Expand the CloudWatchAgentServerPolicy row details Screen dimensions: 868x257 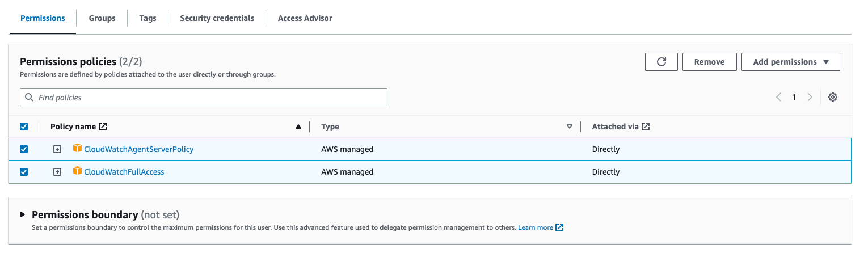57,149
